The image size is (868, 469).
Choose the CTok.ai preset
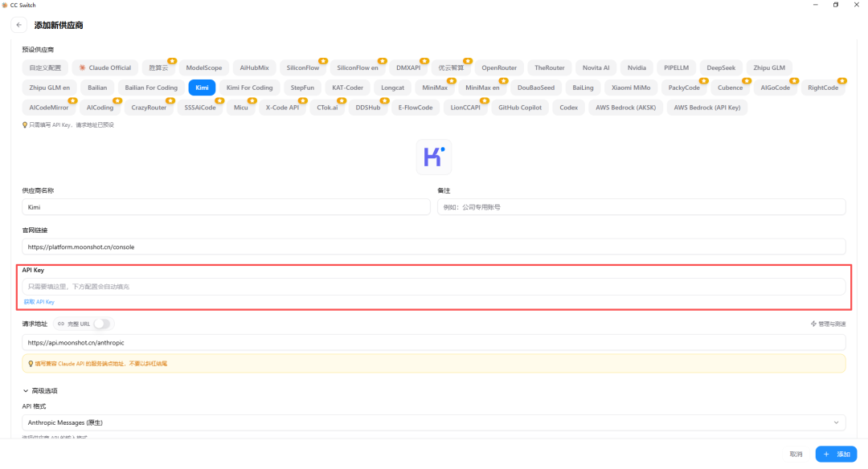pos(327,108)
